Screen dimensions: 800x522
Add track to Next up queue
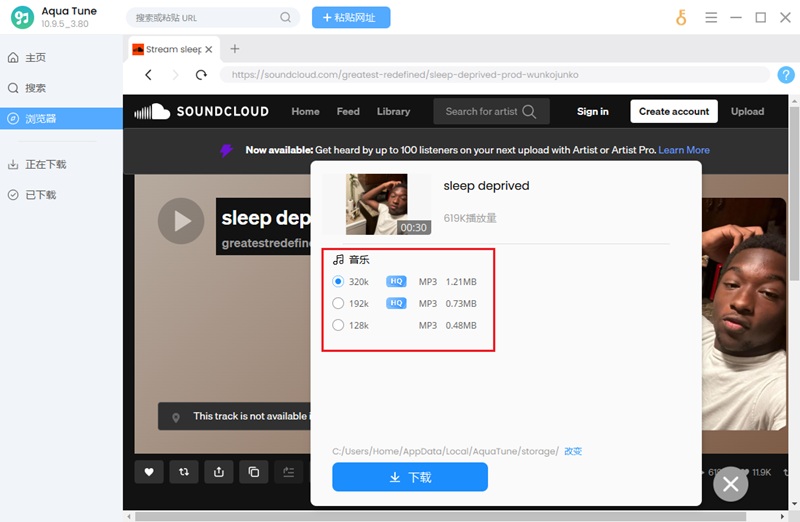pyautogui.click(x=289, y=472)
